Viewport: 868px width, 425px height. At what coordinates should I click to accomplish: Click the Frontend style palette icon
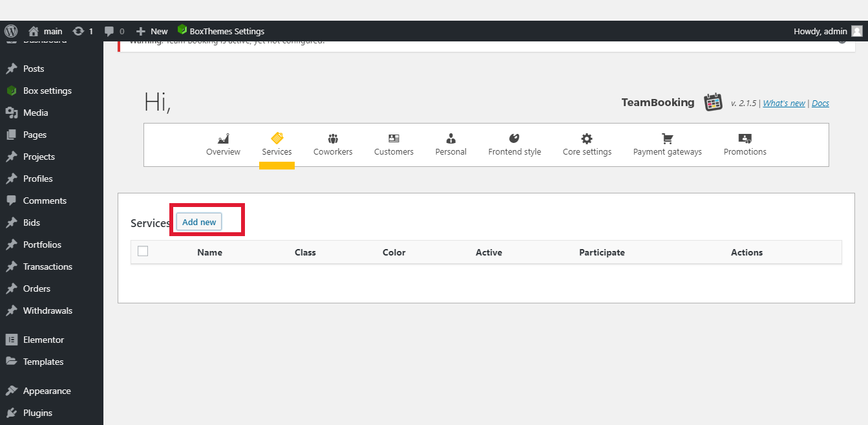coord(514,138)
